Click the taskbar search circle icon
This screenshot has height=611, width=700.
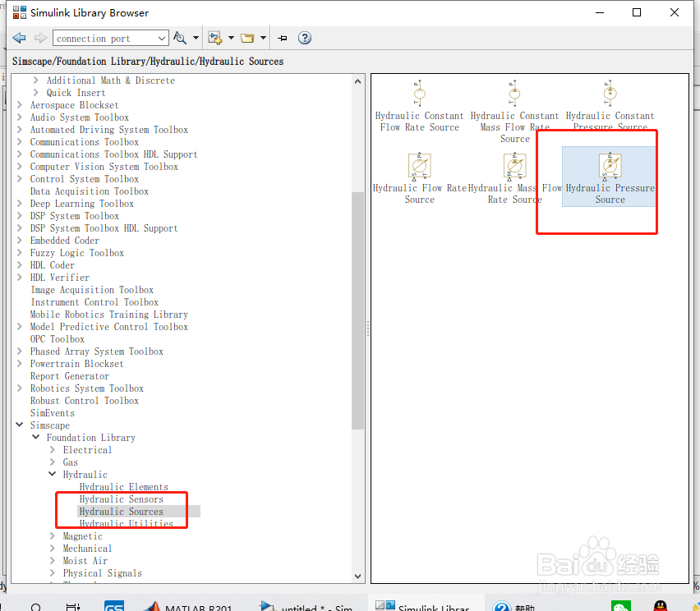click(x=36, y=607)
